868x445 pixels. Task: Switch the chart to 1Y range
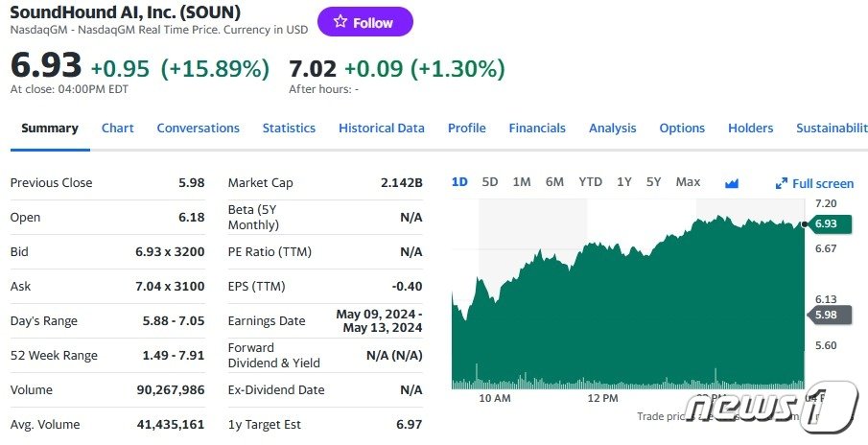point(624,182)
